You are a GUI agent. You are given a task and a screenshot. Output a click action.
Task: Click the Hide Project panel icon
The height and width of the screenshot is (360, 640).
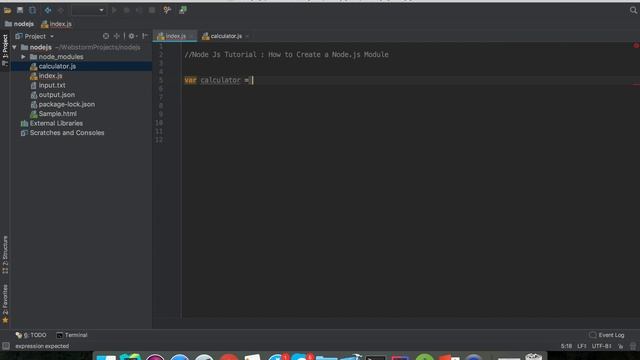coord(144,36)
